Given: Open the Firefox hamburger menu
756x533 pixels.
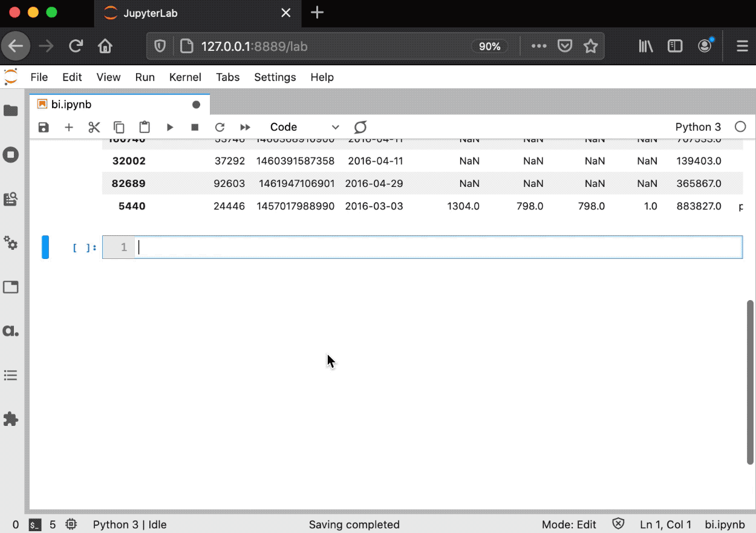Looking at the screenshot, I should tap(742, 46).
